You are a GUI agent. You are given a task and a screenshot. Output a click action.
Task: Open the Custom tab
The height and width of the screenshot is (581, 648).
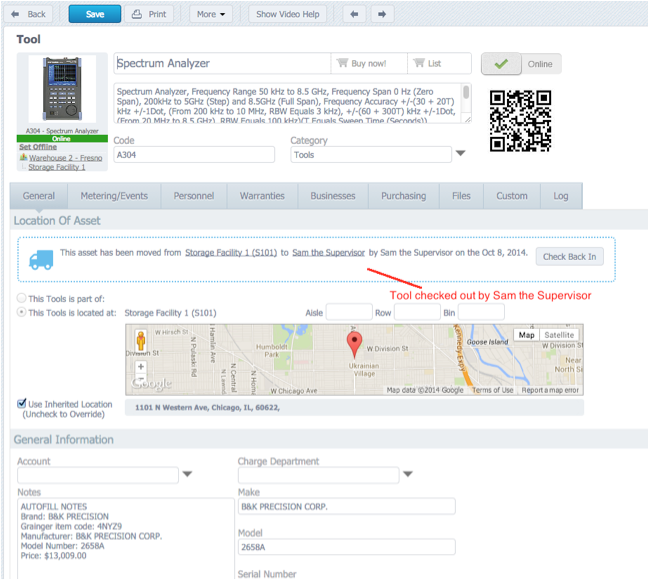click(512, 196)
